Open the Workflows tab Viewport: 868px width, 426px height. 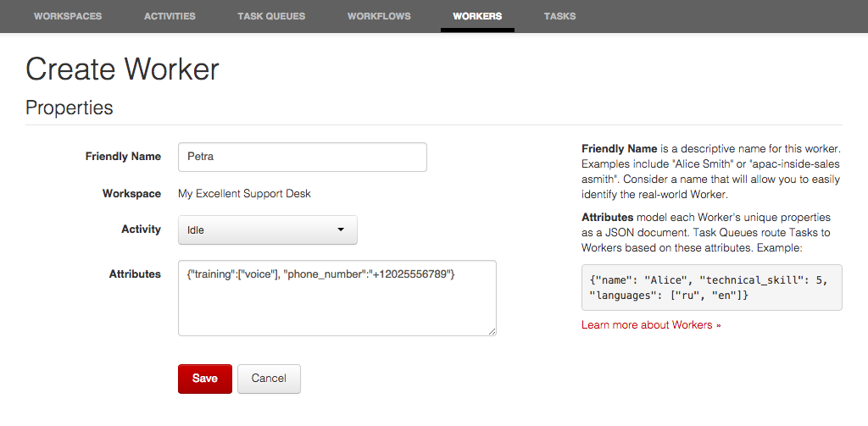click(x=379, y=16)
